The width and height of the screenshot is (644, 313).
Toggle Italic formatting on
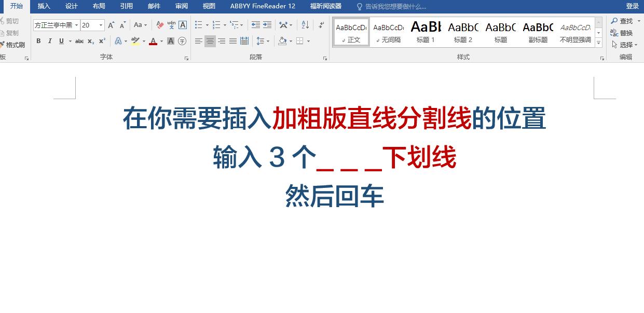[50, 40]
